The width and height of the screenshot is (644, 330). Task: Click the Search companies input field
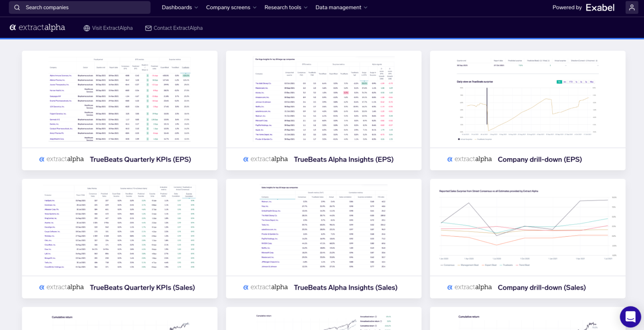point(80,7)
